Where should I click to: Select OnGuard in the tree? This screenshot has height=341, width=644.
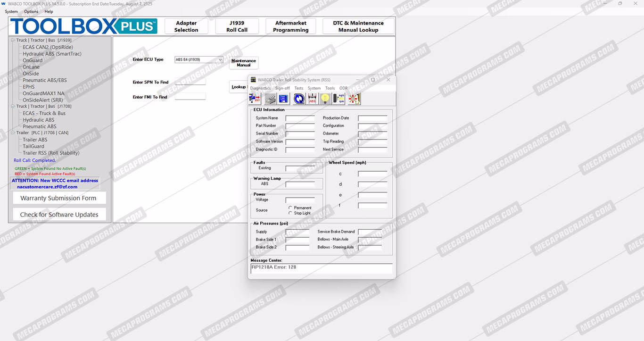pyautogui.click(x=33, y=60)
